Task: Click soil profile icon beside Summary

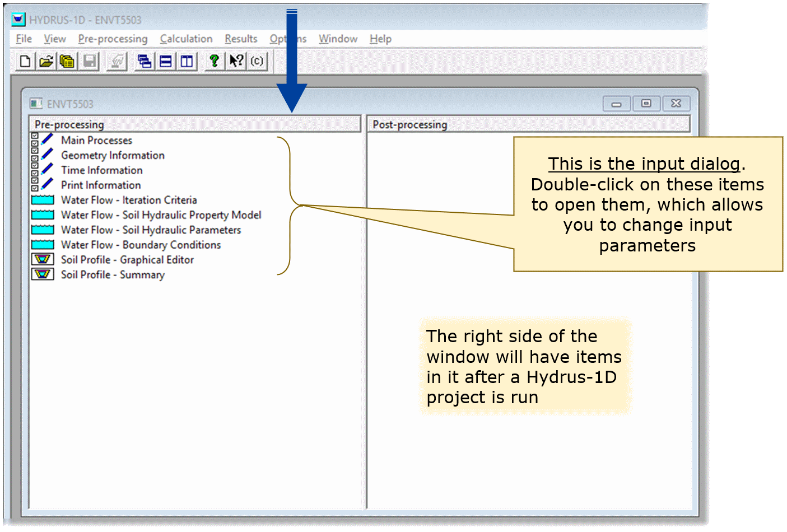Action: click(43, 274)
